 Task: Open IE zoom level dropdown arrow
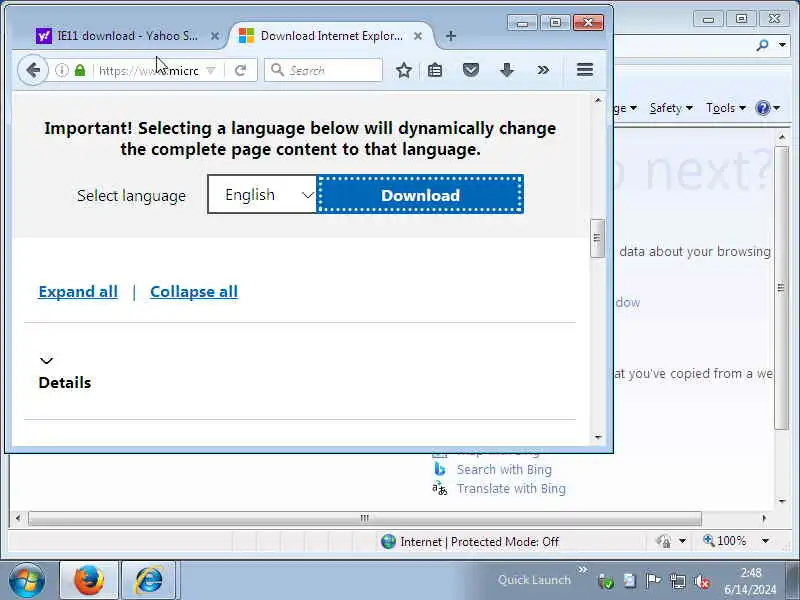tap(765, 541)
